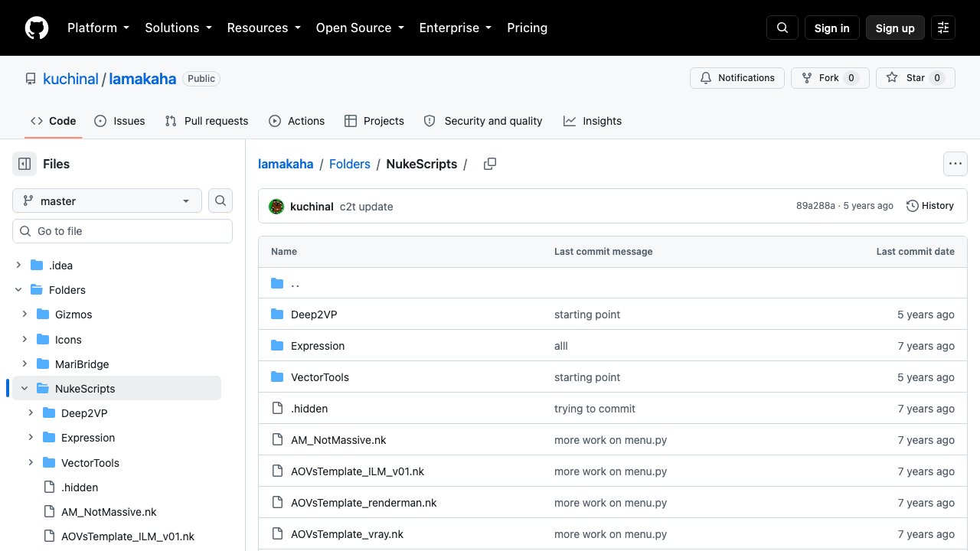This screenshot has height=551, width=980.
Task: Click the Sign in button
Action: pyautogui.click(x=832, y=28)
